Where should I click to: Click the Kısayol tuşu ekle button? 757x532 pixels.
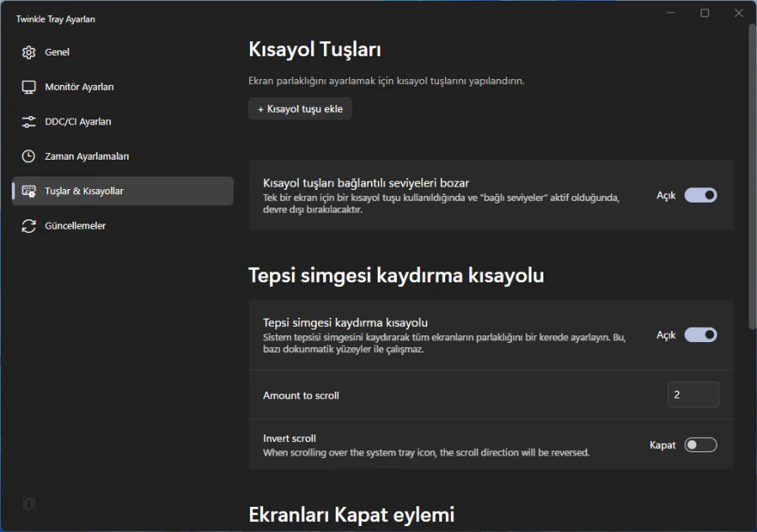coord(299,108)
